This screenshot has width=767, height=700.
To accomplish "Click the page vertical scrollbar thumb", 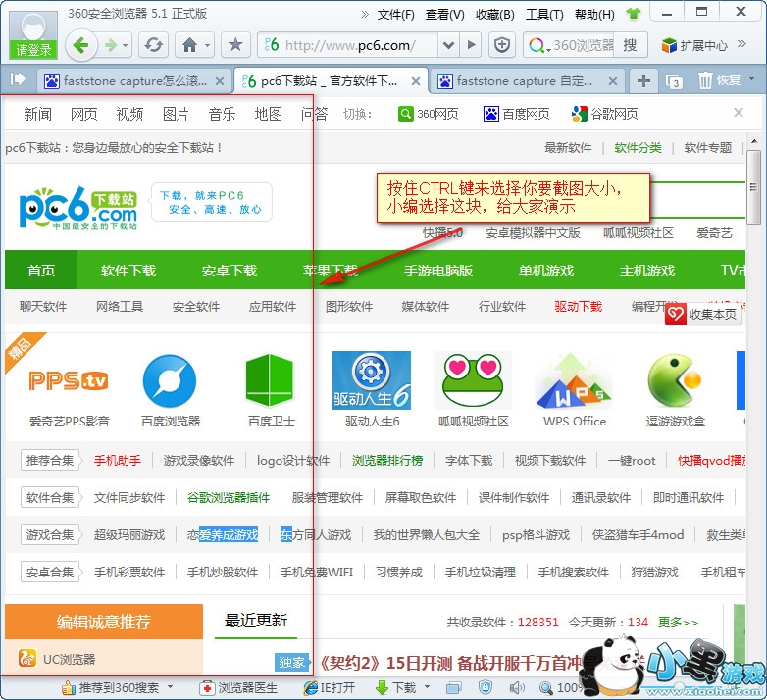I will pyautogui.click(x=754, y=186).
